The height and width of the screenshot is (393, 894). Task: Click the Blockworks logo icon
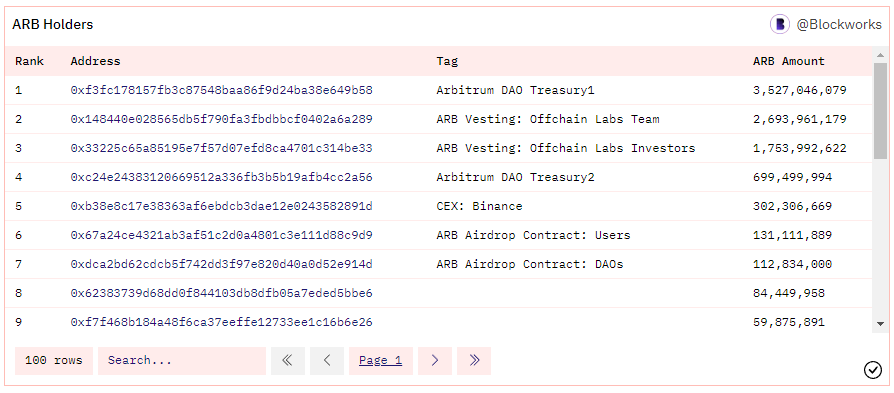[x=779, y=24]
